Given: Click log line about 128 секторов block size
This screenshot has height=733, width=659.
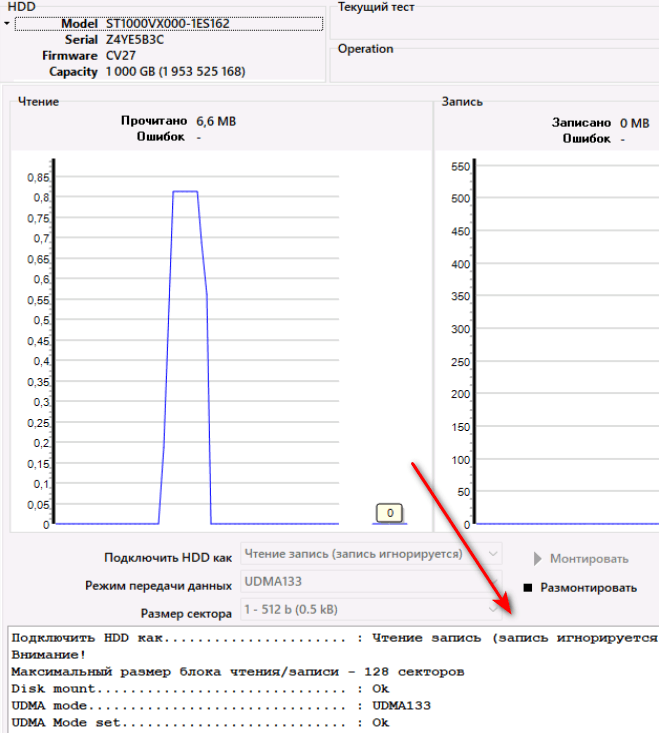Looking at the screenshot, I should click(238, 672).
